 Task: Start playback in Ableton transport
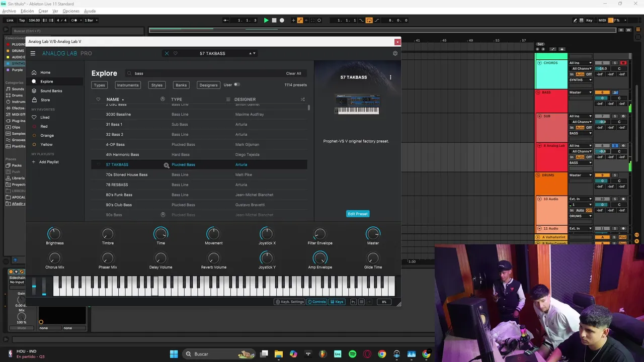(x=266, y=20)
